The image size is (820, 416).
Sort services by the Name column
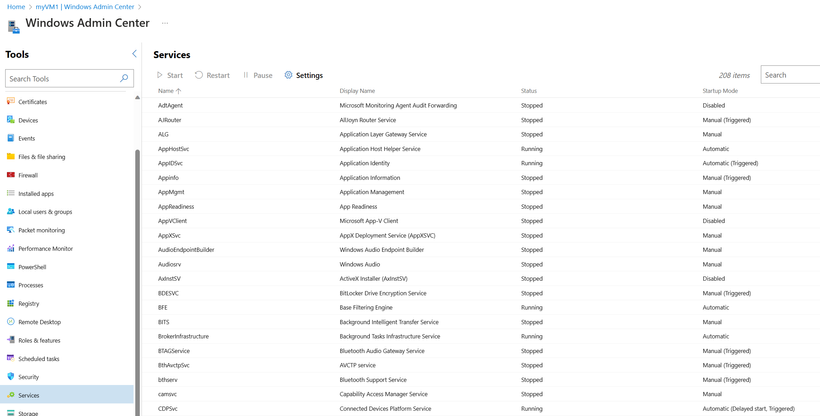pyautogui.click(x=169, y=91)
